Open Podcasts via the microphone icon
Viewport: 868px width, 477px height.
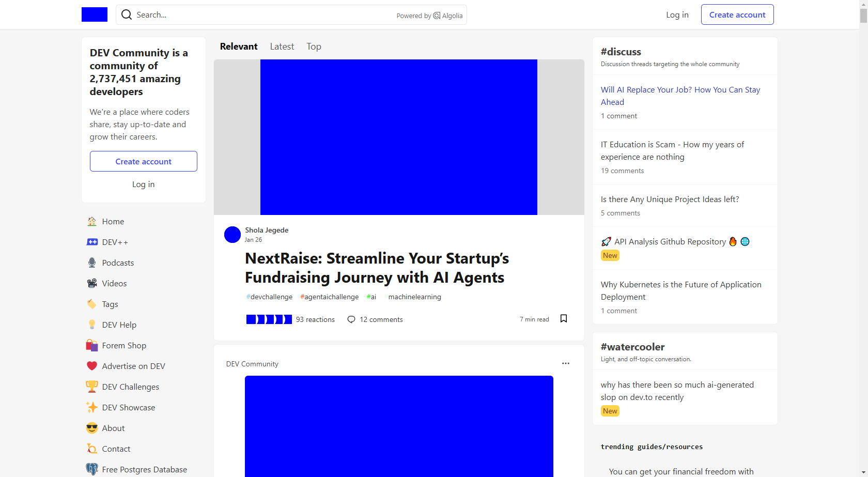pyautogui.click(x=92, y=263)
